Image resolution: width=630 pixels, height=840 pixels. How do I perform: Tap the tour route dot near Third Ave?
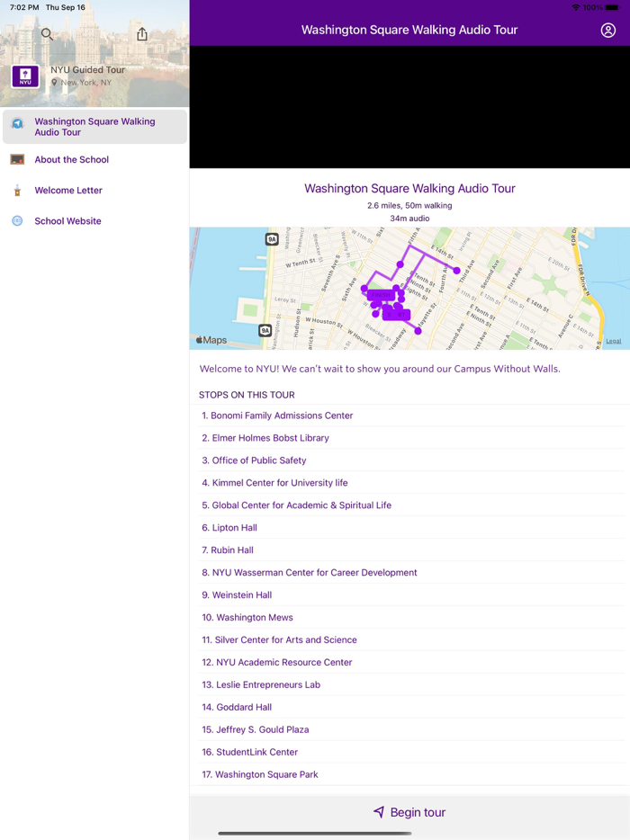click(x=457, y=271)
